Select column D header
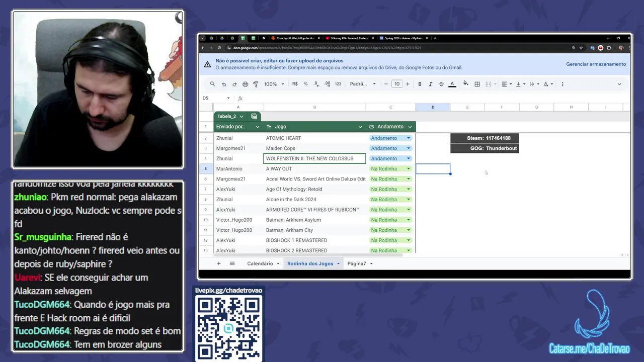This screenshot has height=362, width=644. [x=433, y=107]
